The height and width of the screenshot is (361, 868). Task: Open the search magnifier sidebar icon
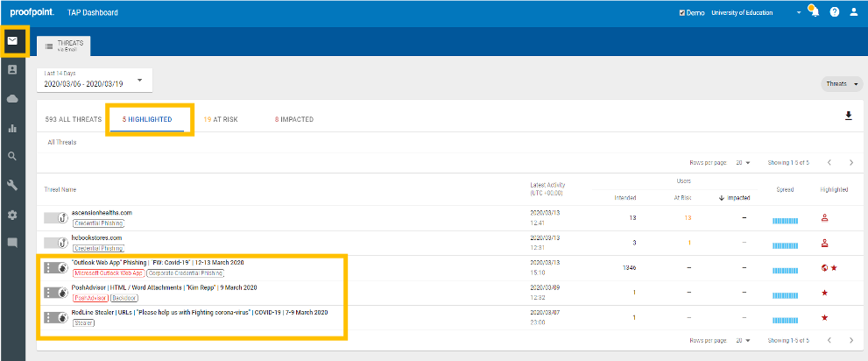(x=12, y=156)
